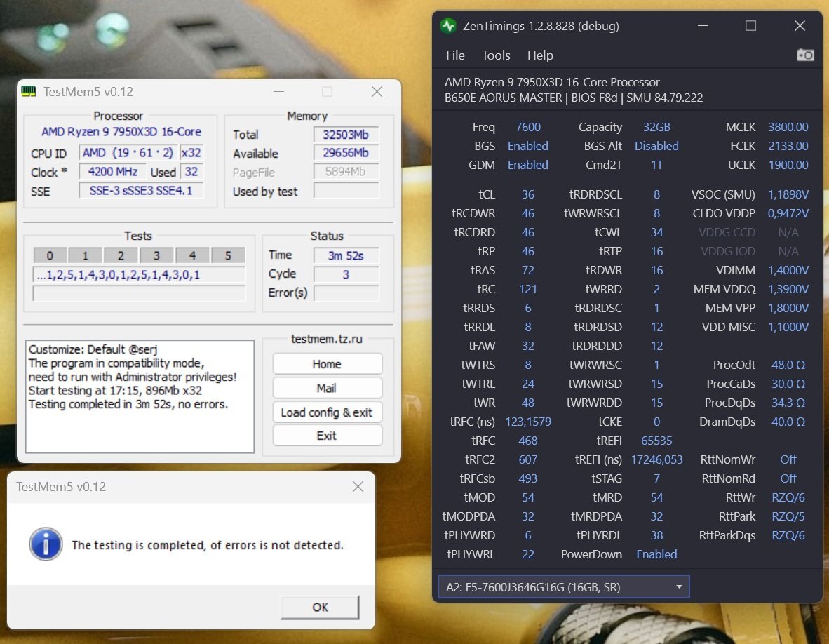
Task: Click the dropdown arrow of module selector
Action: coord(679,587)
